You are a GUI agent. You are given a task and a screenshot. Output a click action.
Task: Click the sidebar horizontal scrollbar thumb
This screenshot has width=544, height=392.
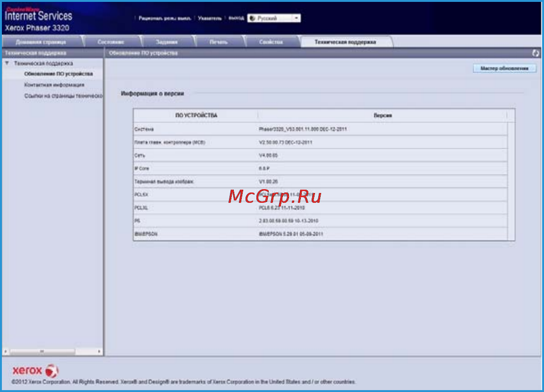42,351
